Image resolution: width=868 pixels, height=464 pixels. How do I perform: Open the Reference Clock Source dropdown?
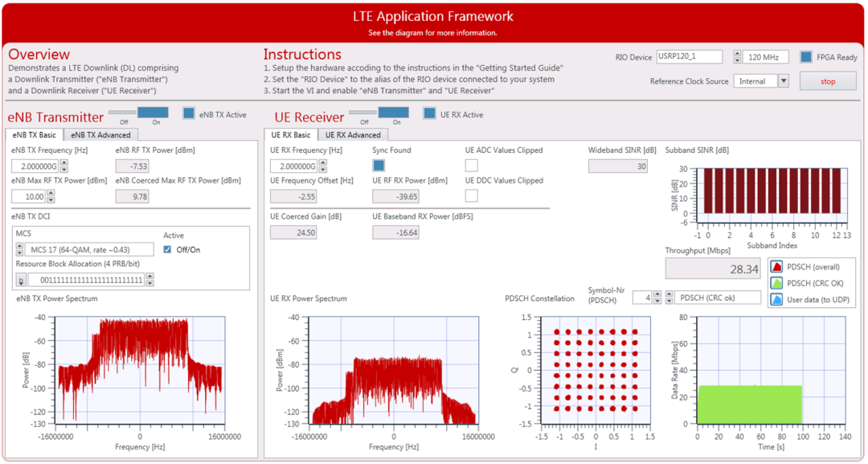coord(784,81)
